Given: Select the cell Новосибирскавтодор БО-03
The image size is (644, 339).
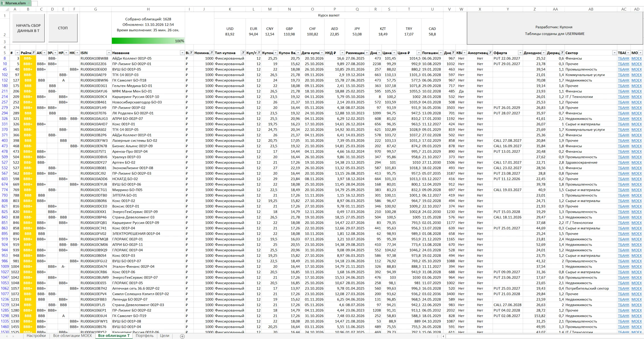Looking at the screenshot, I should pyautogui.click(x=148, y=102).
